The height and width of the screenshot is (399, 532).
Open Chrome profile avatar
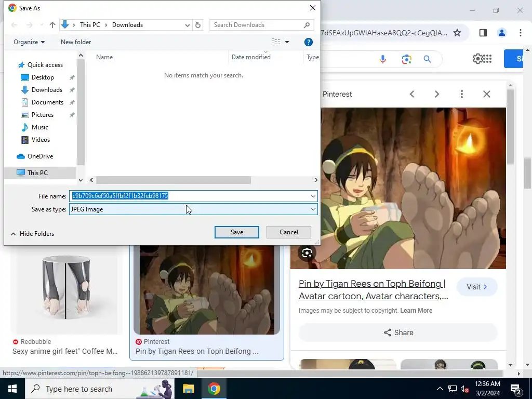coord(501,33)
